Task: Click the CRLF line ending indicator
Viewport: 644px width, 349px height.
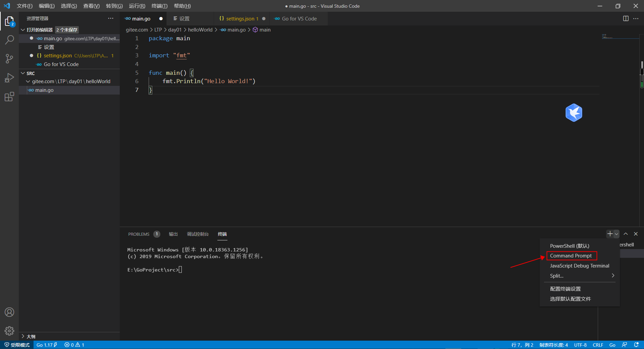Action: (598, 345)
